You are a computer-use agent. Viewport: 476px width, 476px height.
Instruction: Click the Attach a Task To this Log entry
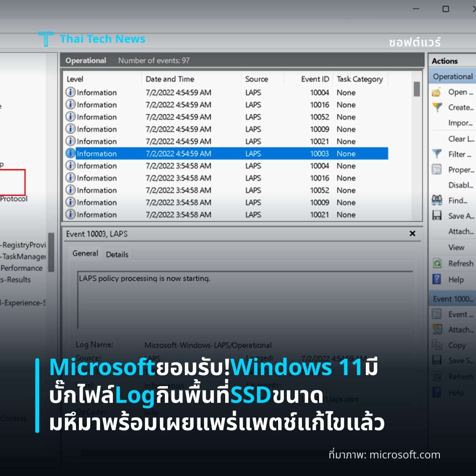461,231
